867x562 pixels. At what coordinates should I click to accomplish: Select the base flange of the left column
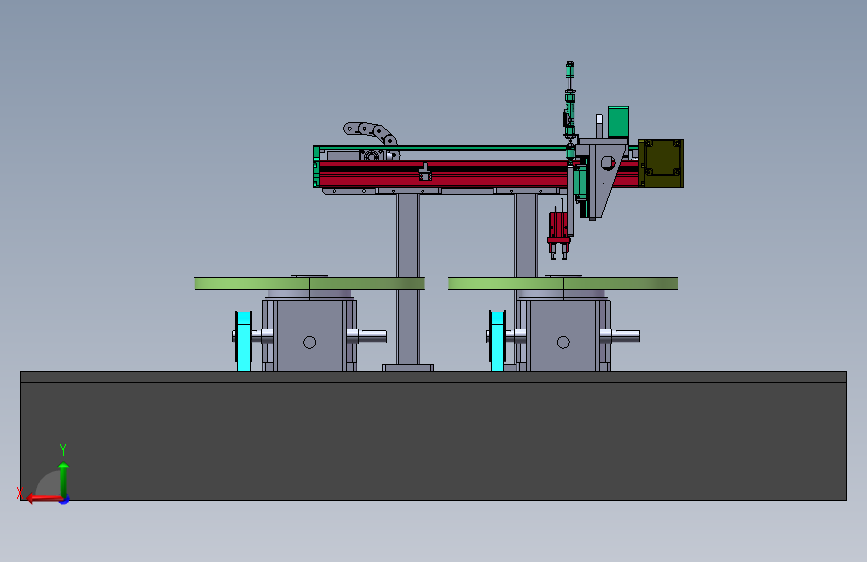click(x=408, y=368)
